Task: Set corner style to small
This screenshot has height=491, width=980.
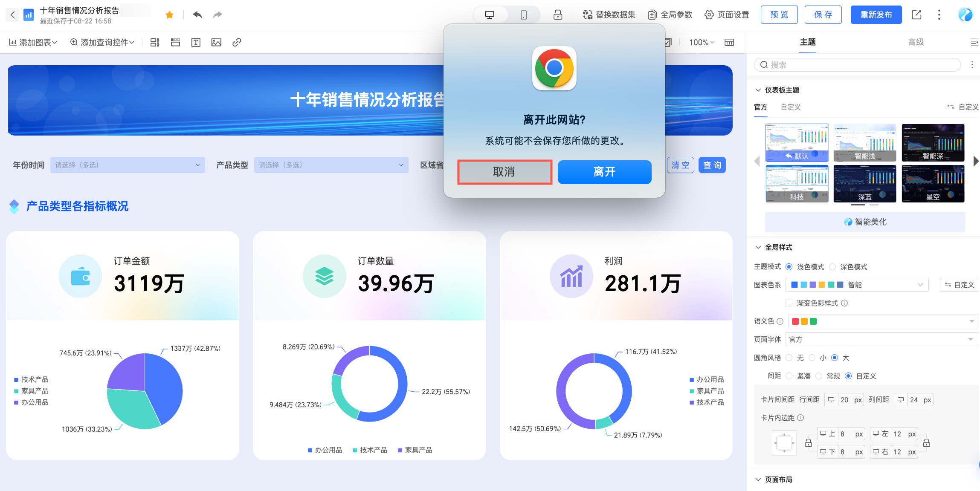Action: pyautogui.click(x=812, y=358)
